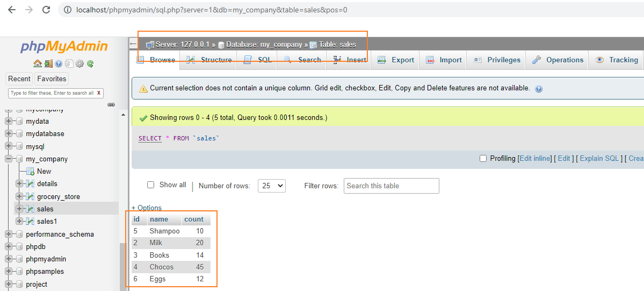Open Number of rows dropdown
The width and height of the screenshot is (644, 291).
[271, 186]
